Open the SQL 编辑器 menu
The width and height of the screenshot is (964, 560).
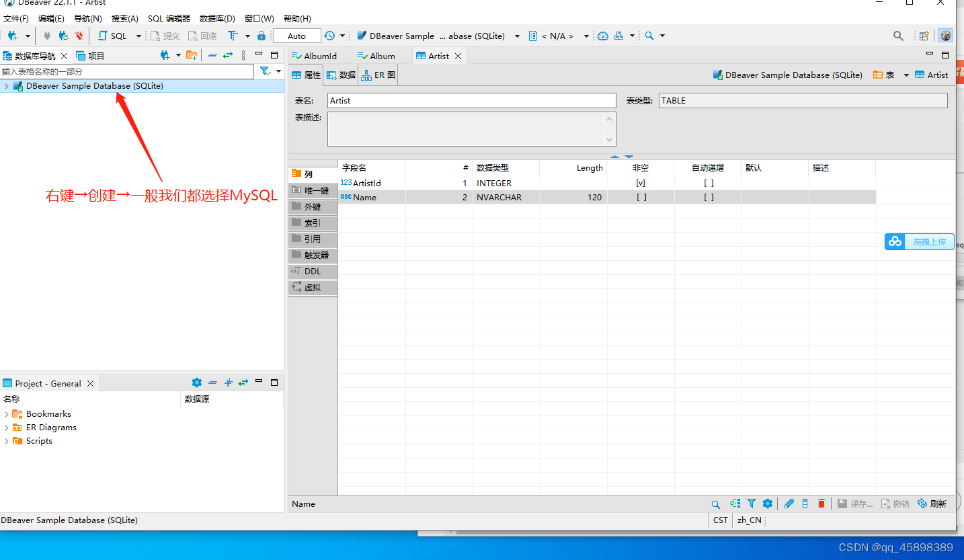(169, 18)
